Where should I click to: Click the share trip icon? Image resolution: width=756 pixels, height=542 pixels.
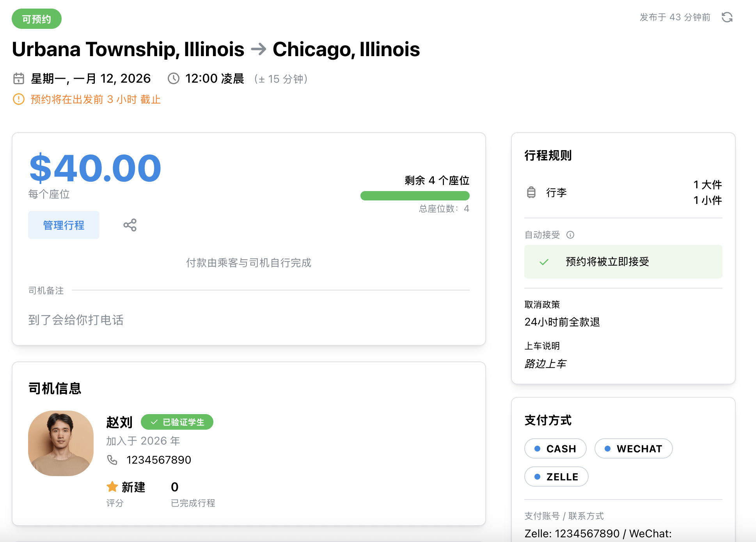[130, 225]
